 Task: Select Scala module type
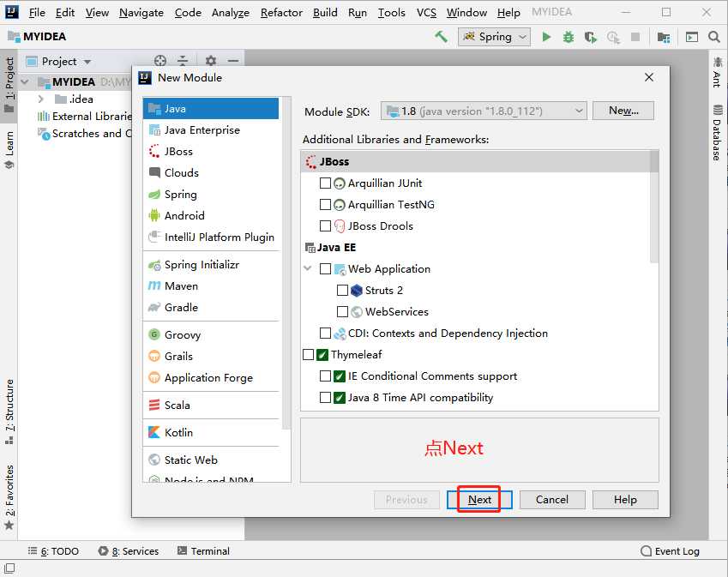(x=211, y=406)
